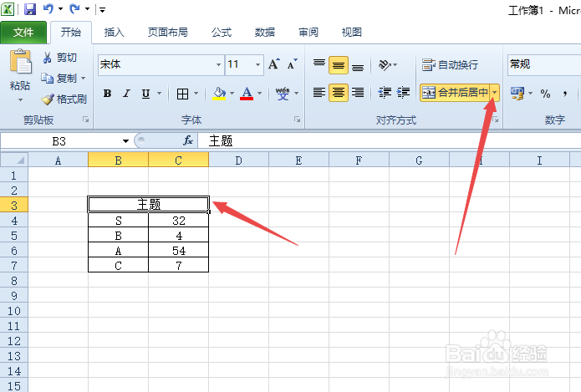This screenshot has width=581, height=392.
Task: Click the Copy button
Action: (59, 79)
